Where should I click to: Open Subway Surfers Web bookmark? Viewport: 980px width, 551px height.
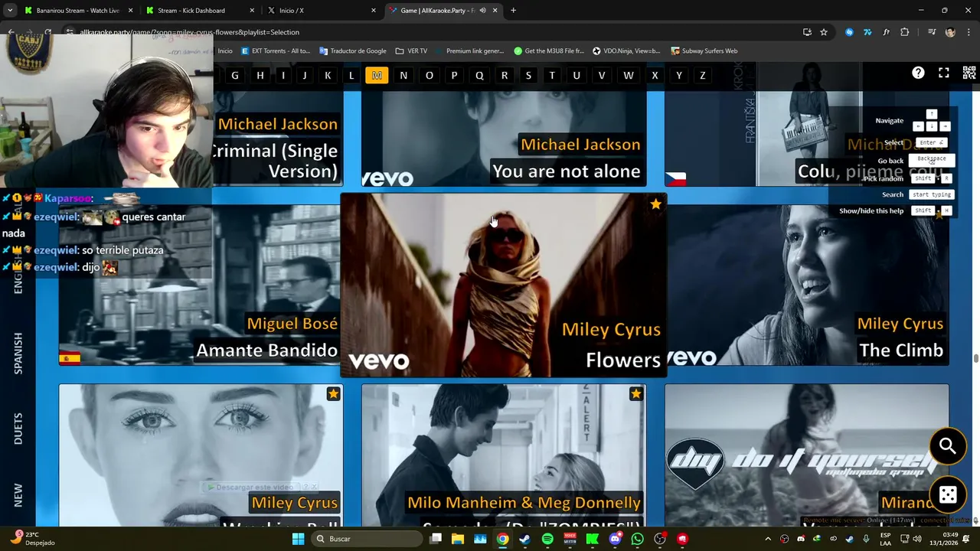[704, 51]
